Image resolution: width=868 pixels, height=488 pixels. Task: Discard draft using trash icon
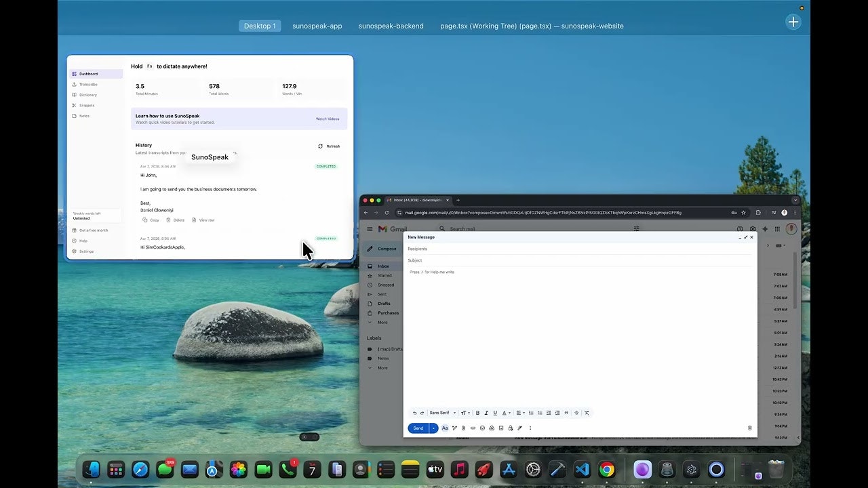749,428
